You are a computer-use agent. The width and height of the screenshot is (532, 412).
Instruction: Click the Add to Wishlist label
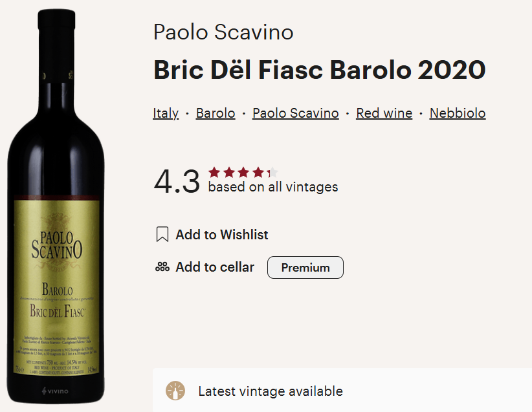pos(222,235)
